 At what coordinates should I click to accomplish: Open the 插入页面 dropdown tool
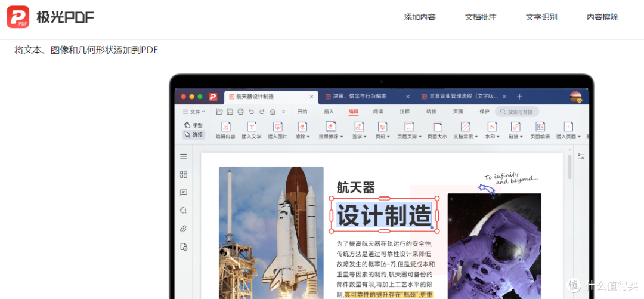(x=568, y=130)
